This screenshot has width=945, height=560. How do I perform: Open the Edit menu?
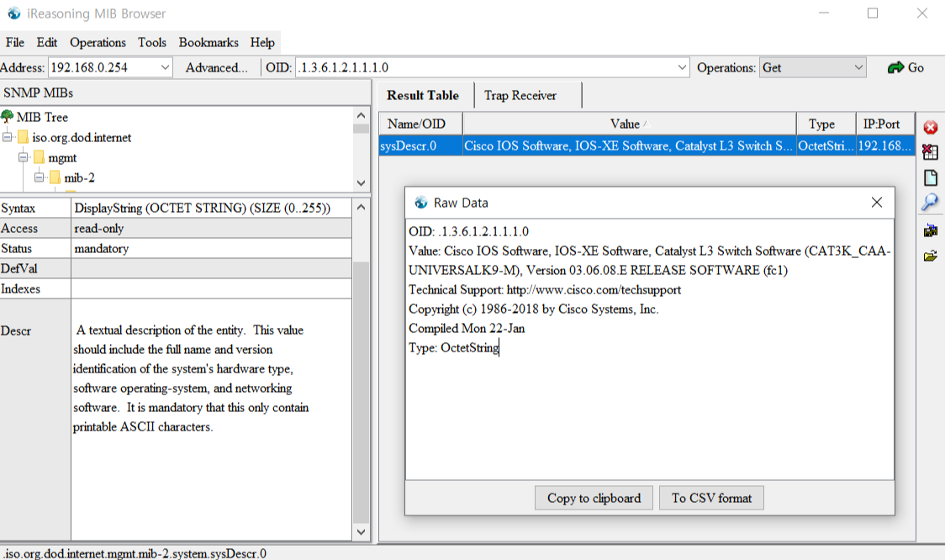pyautogui.click(x=47, y=42)
